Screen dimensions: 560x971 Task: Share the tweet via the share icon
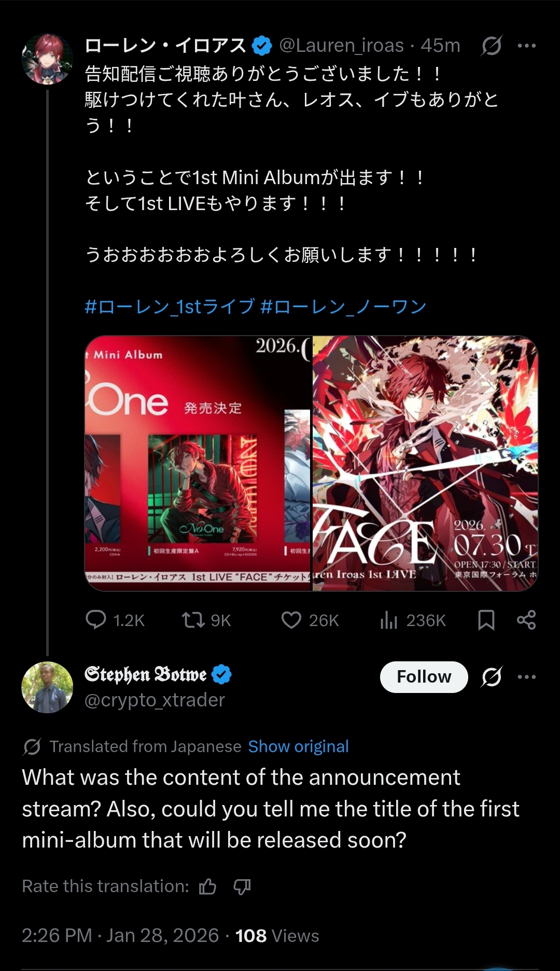click(526, 620)
